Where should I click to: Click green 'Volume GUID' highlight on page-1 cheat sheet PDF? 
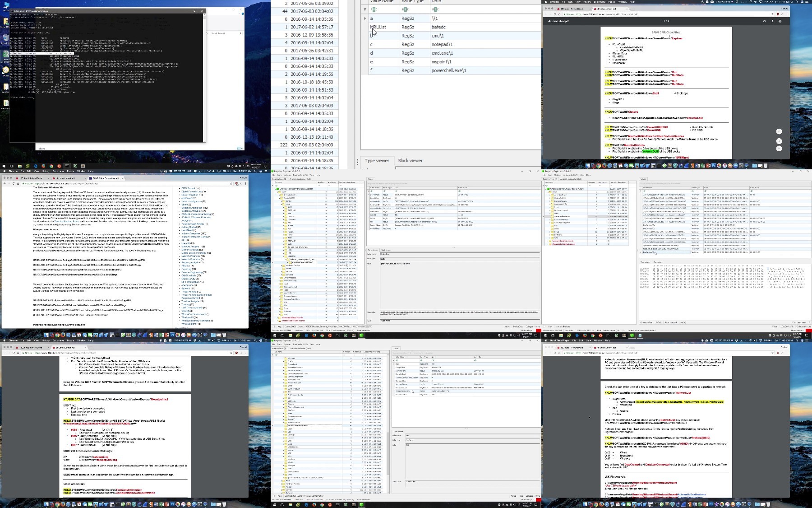(650, 152)
